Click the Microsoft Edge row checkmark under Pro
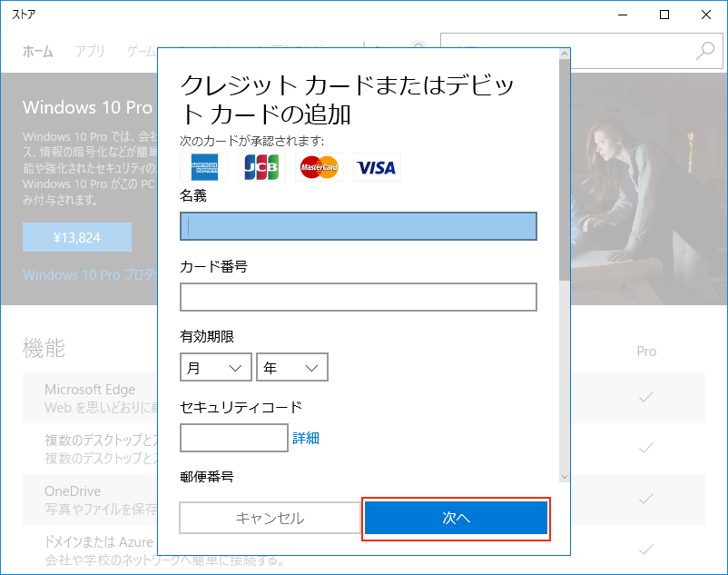The height and width of the screenshot is (575, 728). click(646, 398)
